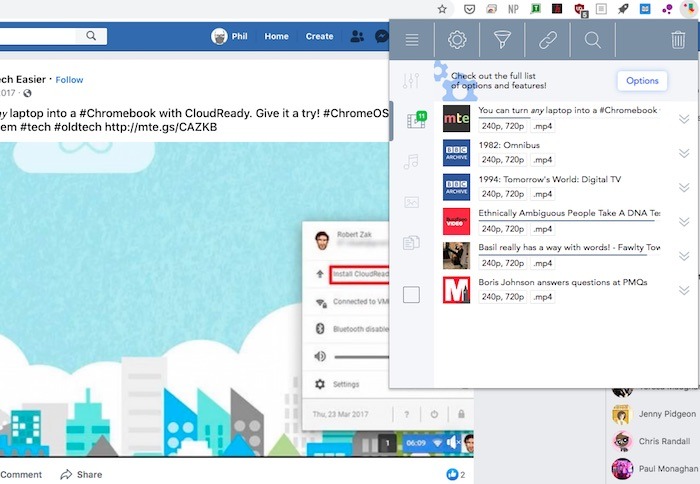Screen dimensions: 700x484
Task: Click Share under the Facebook post
Action: [81, 474]
